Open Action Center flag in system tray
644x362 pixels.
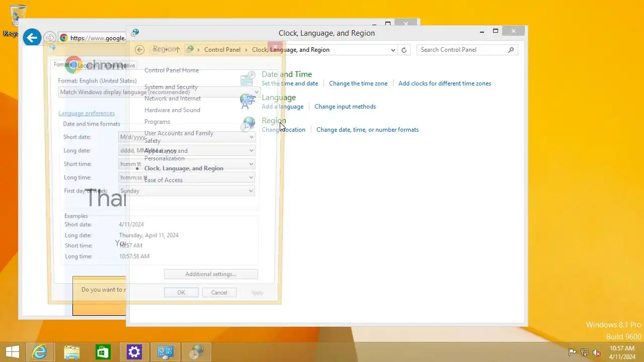573,352
